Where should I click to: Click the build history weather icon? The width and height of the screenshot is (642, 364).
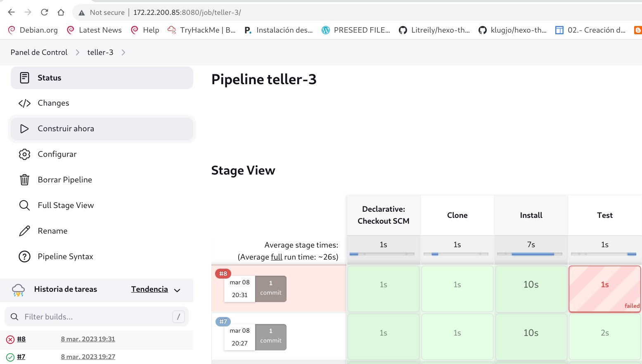19,290
